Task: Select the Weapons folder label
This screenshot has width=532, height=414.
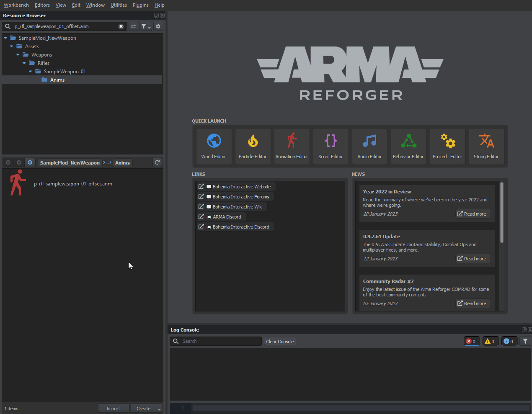Action: point(41,55)
